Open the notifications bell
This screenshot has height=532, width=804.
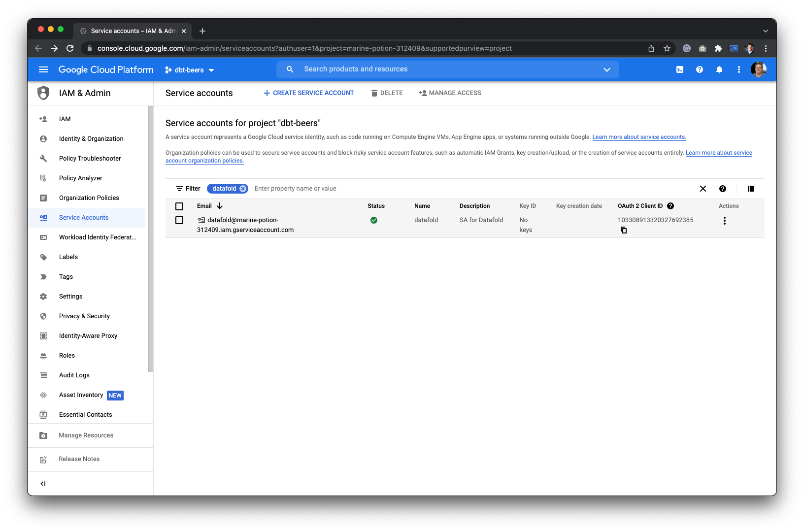click(719, 69)
